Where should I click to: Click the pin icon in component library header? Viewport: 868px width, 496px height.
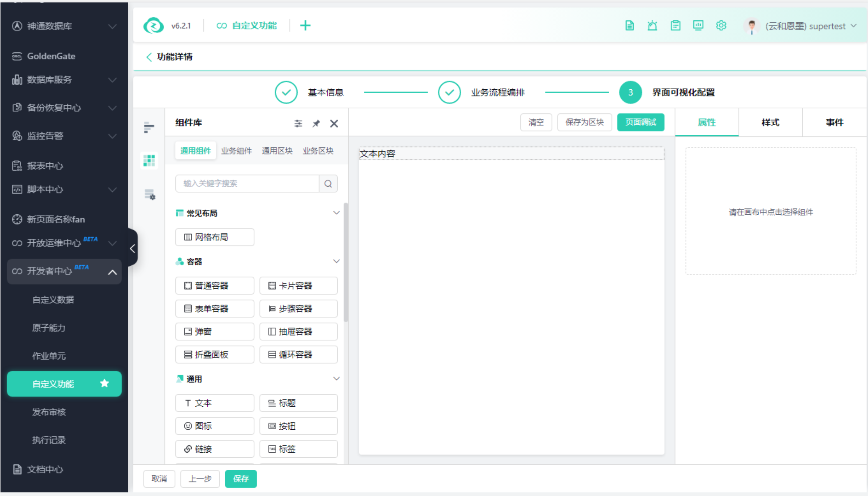click(x=316, y=124)
